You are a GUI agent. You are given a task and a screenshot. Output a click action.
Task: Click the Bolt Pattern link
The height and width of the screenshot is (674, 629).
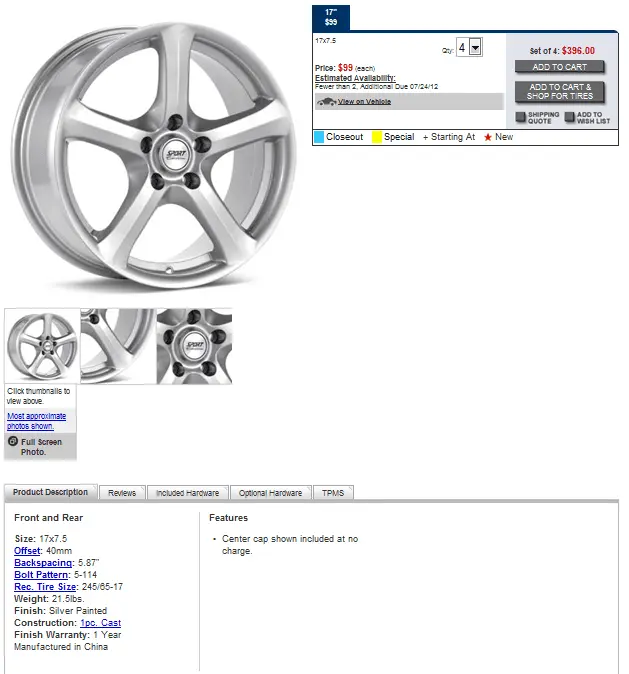click(41, 575)
